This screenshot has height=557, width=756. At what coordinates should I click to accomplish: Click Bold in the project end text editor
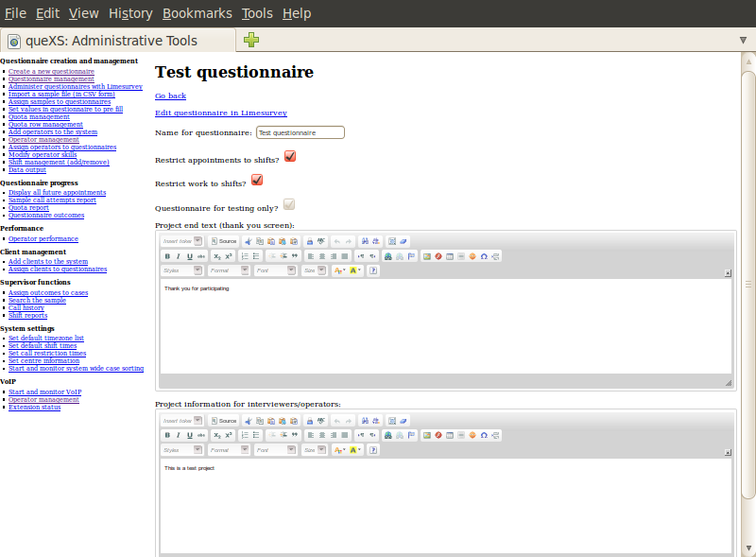click(x=167, y=256)
